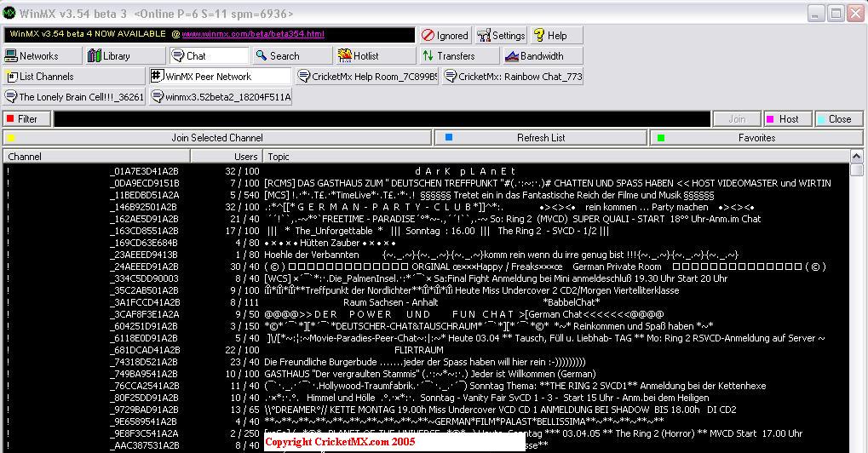
Task: Select the Hütten Zauber channel row
Action: tap(426, 243)
